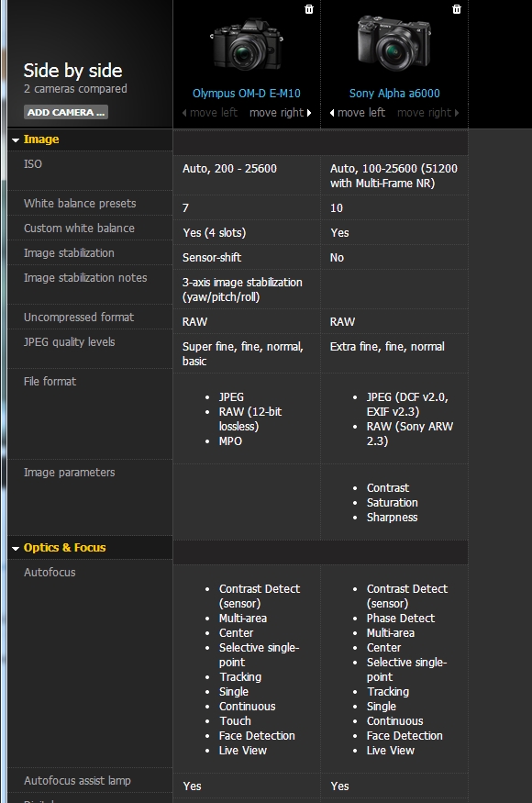Image resolution: width=532 pixels, height=803 pixels.
Task: Click the 'JPEG (DCF v2.0, EXIF v2.3)' entry
Action: [x=407, y=404]
